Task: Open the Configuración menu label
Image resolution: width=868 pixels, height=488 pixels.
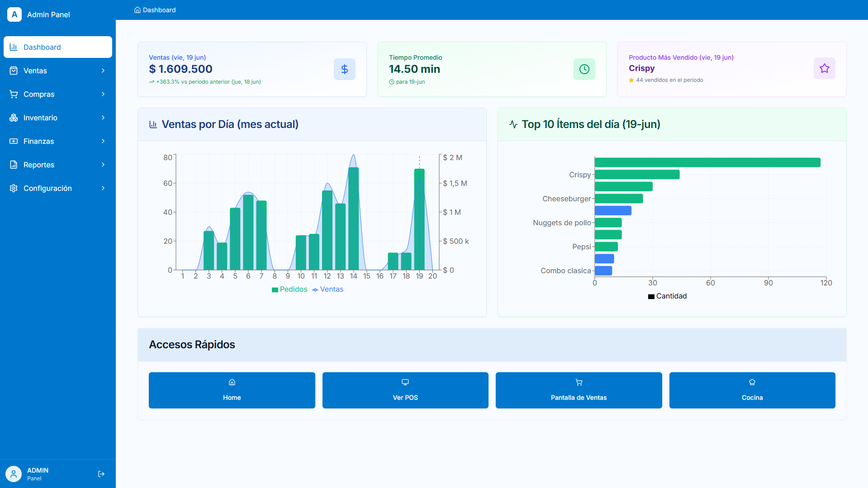Action: [47, 188]
